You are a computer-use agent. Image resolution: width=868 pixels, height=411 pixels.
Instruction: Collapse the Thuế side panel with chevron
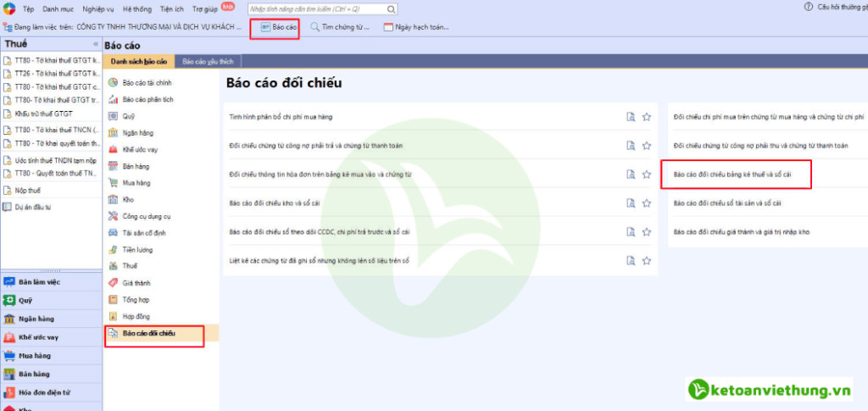(x=95, y=43)
